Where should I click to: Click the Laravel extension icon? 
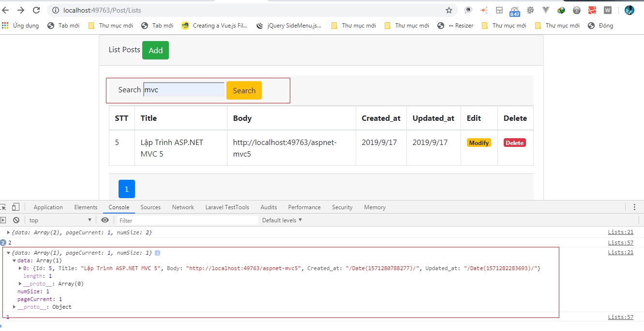pos(592,10)
